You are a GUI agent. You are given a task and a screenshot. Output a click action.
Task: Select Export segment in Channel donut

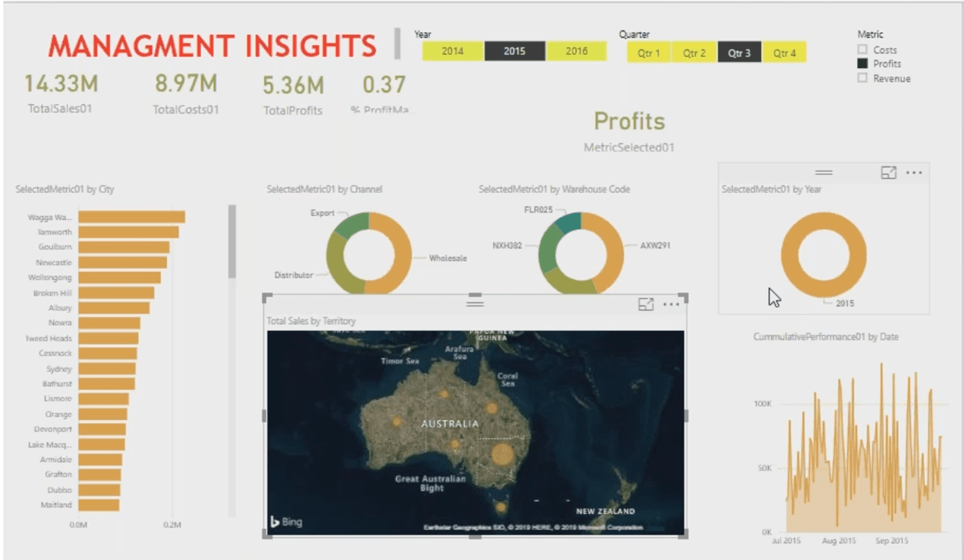click(x=351, y=225)
